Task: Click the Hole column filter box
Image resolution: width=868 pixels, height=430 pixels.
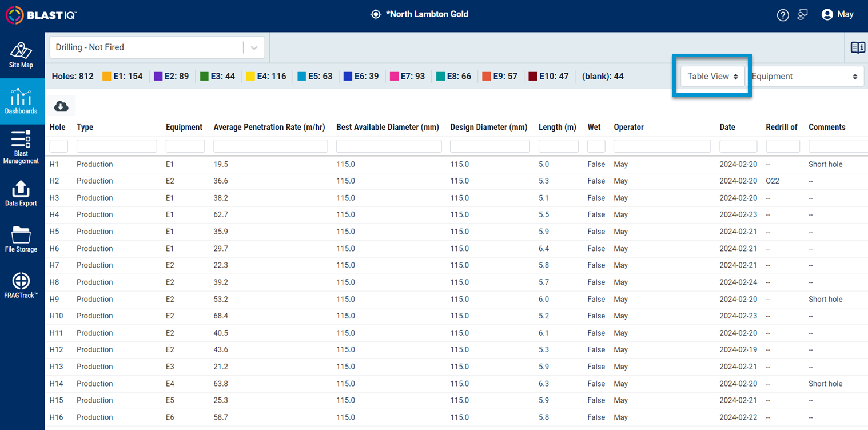Action: (59, 146)
